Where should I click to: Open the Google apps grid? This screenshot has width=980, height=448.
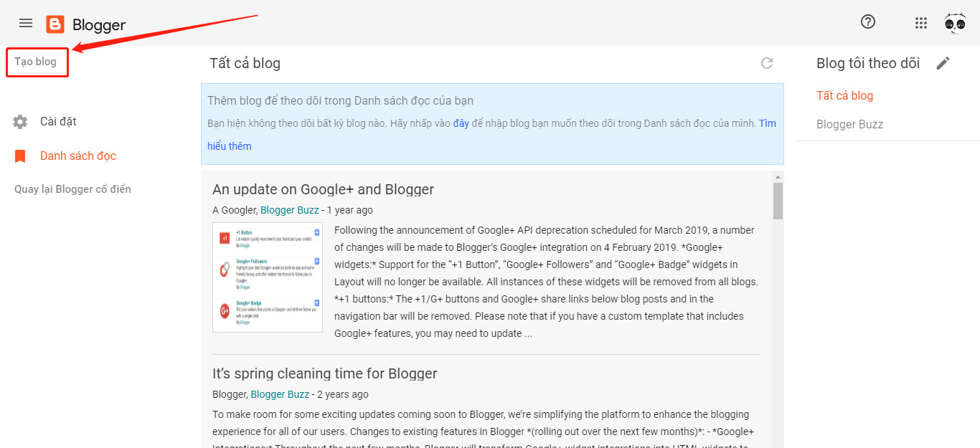point(921,24)
